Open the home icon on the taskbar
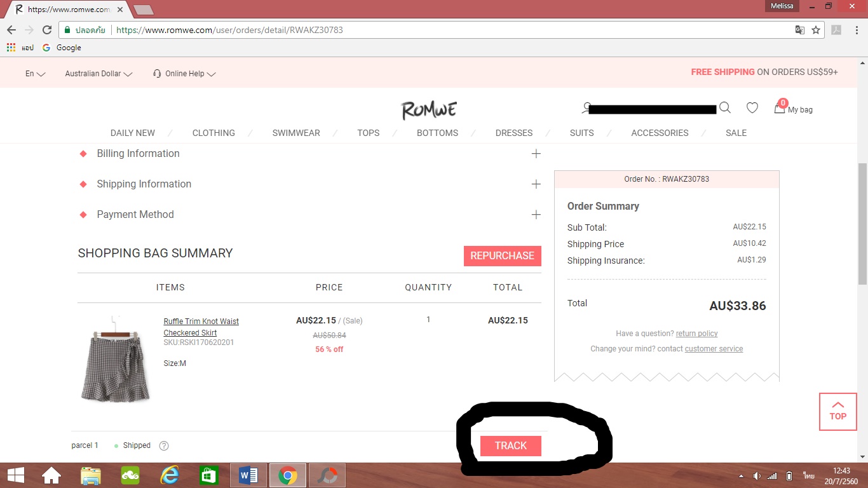This screenshot has width=868, height=488. tap(51, 475)
